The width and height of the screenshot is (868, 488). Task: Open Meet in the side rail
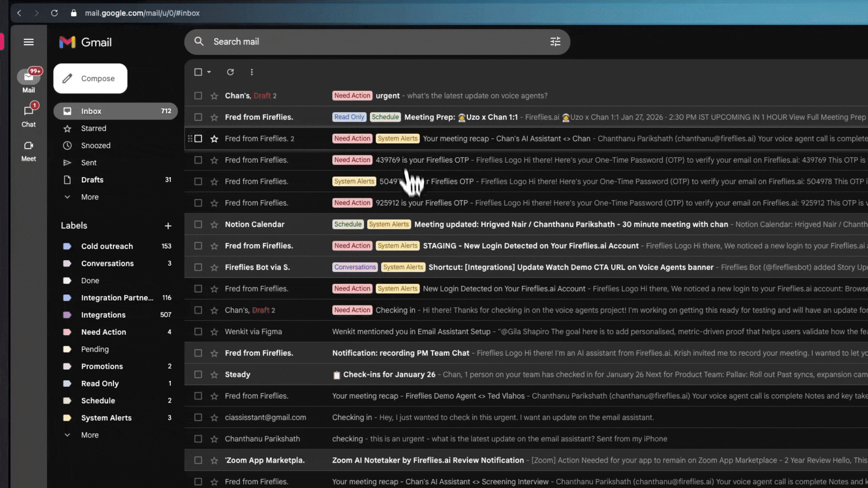click(28, 151)
